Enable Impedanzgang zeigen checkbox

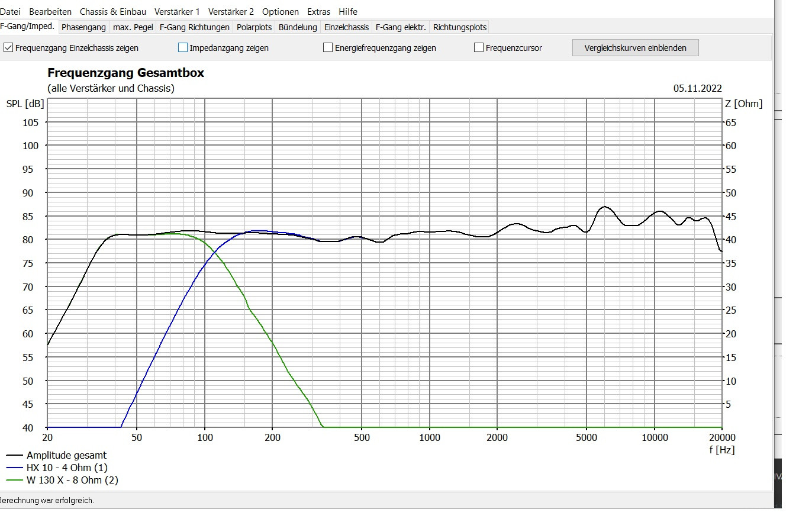click(x=183, y=48)
